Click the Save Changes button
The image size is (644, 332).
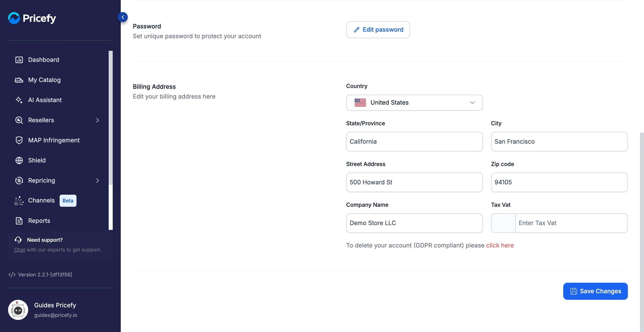point(595,291)
